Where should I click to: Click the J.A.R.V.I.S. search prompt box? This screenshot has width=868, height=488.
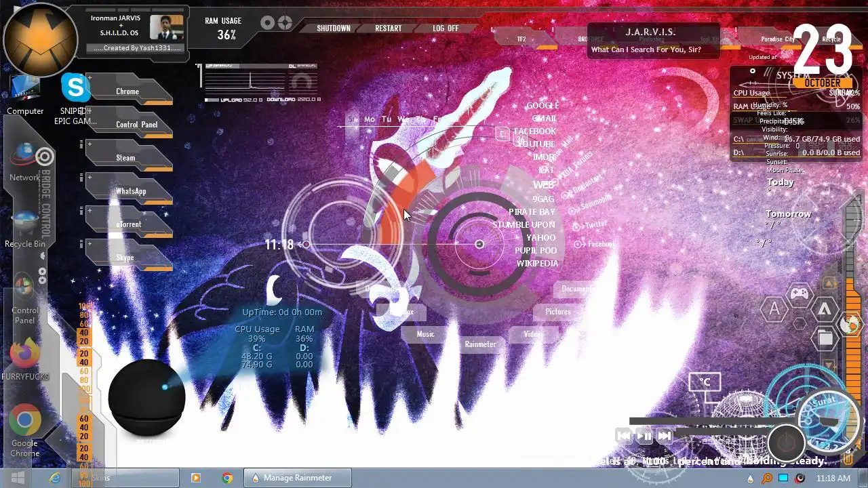[653, 41]
